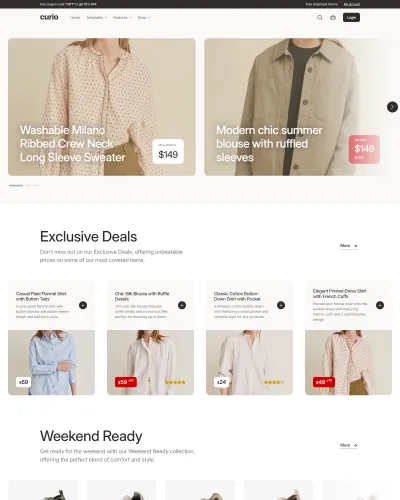Add the Elegant Printed Dress Shirt via its plus icon
This screenshot has height=500, width=400.
pos(380,305)
